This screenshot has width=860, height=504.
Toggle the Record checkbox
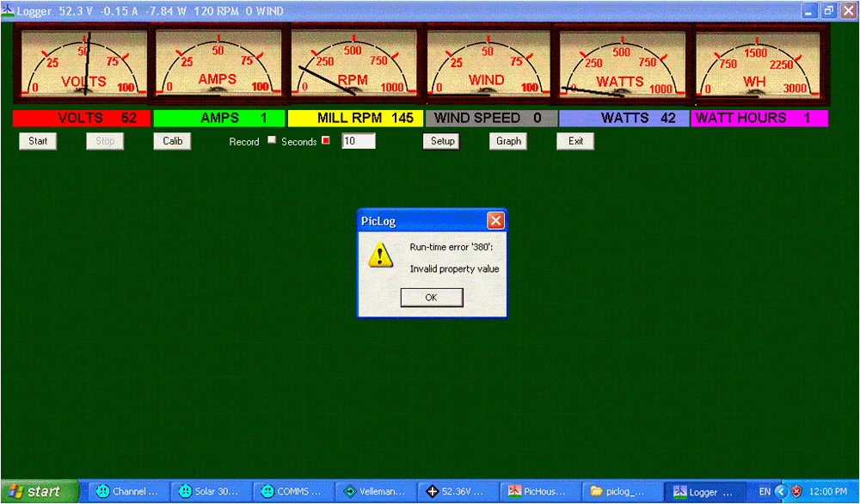[x=272, y=140]
